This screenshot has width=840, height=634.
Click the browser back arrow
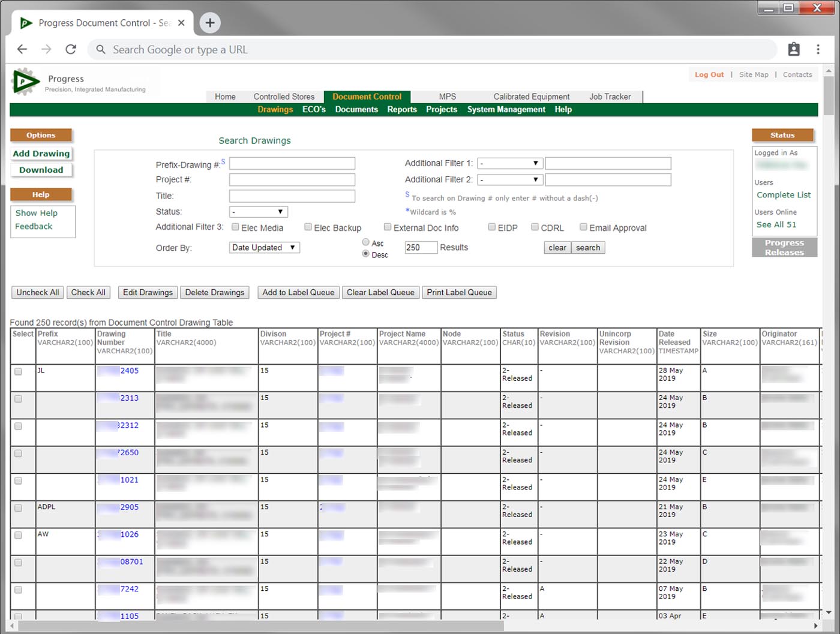tap(22, 50)
